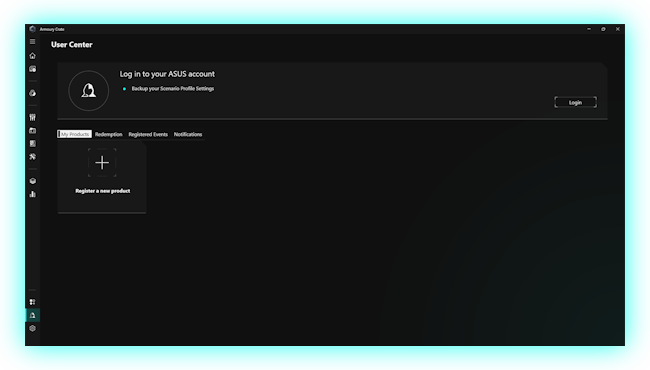Open the Game Library icon below sliders
This screenshot has width=650, height=370.
pos(32,131)
